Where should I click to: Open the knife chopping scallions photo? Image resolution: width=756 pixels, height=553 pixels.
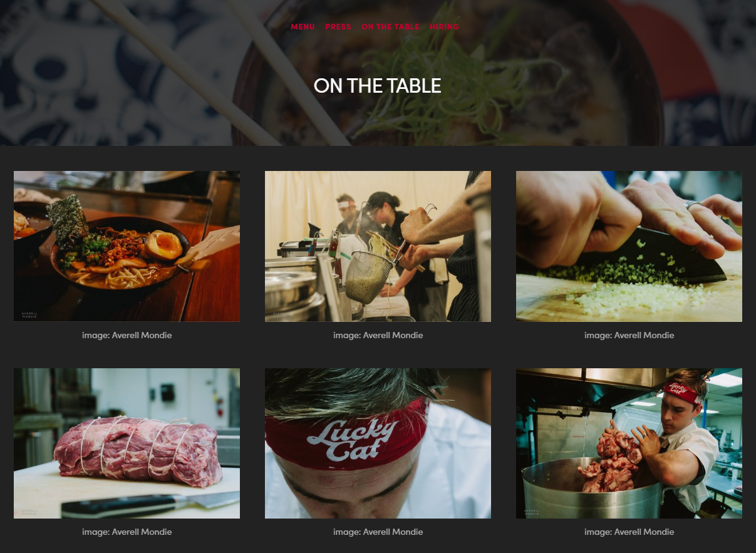click(629, 246)
